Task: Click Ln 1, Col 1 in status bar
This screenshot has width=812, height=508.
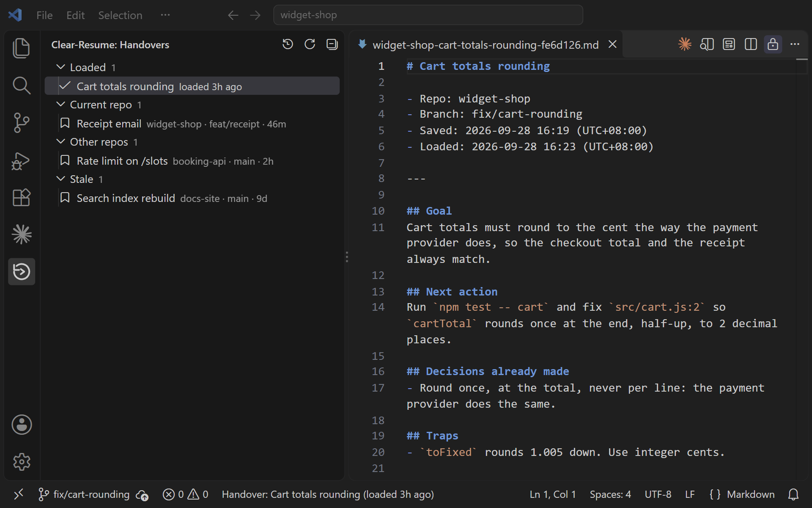Action: pos(553,494)
